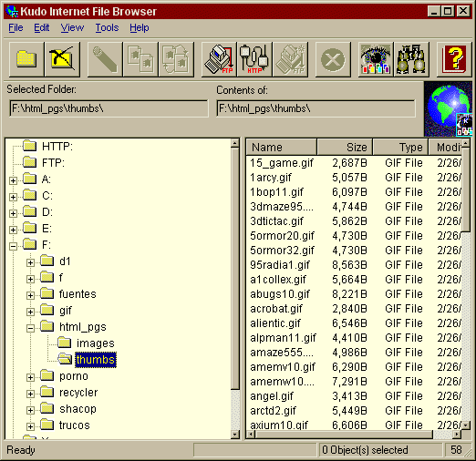
Task: Open the Help menu
Action: (x=140, y=28)
